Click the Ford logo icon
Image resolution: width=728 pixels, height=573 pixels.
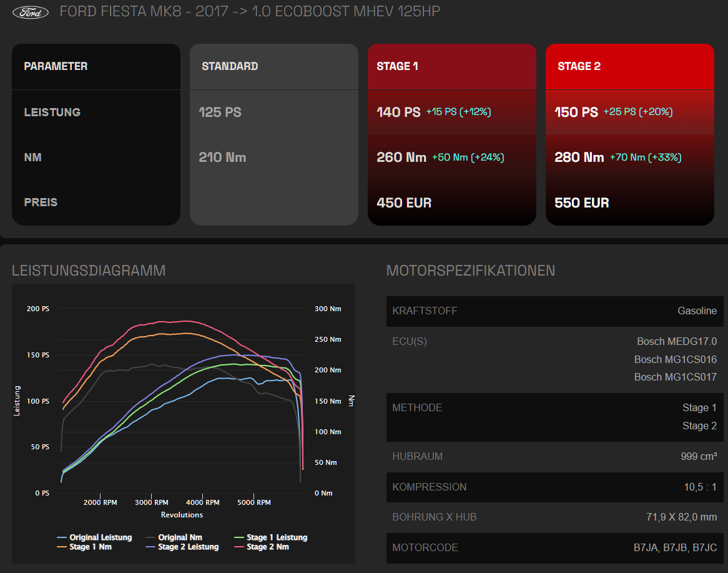(x=30, y=12)
